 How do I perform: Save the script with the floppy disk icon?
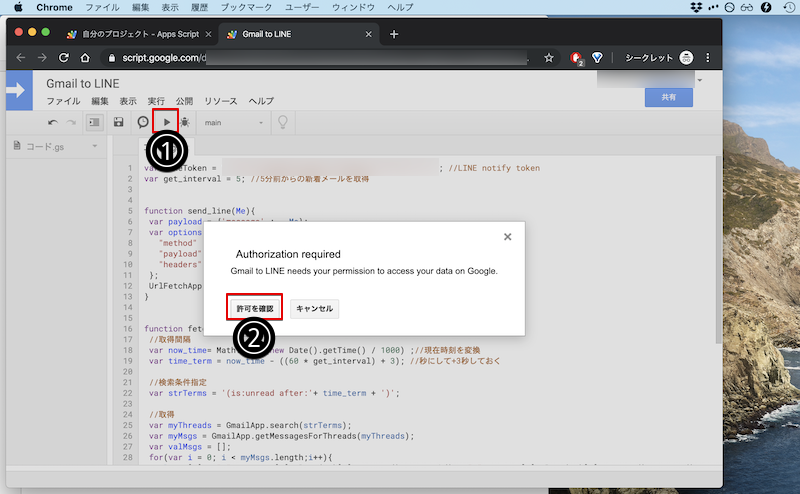(x=119, y=122)
